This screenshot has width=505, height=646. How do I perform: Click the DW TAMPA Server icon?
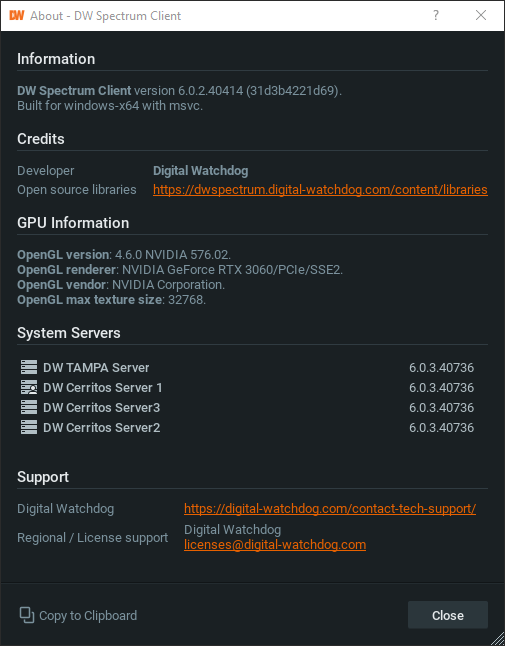[x=29, y=367]
